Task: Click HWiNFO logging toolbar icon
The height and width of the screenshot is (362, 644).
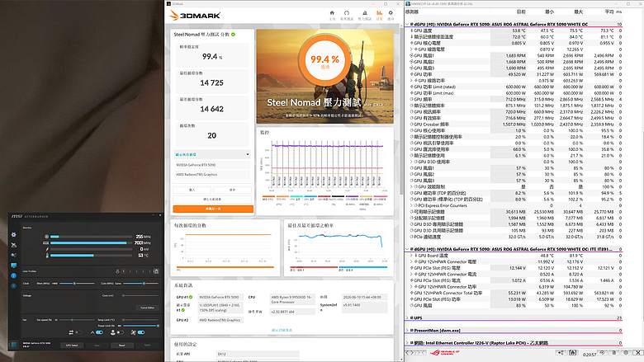Action: pos(573,353)
